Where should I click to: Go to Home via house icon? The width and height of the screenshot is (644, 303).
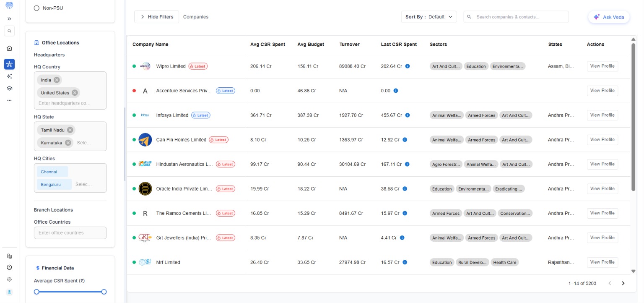[9, 48]
